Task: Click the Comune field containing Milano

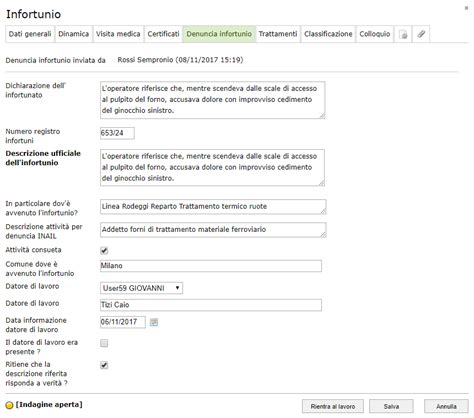Action: tap(211, 266)
